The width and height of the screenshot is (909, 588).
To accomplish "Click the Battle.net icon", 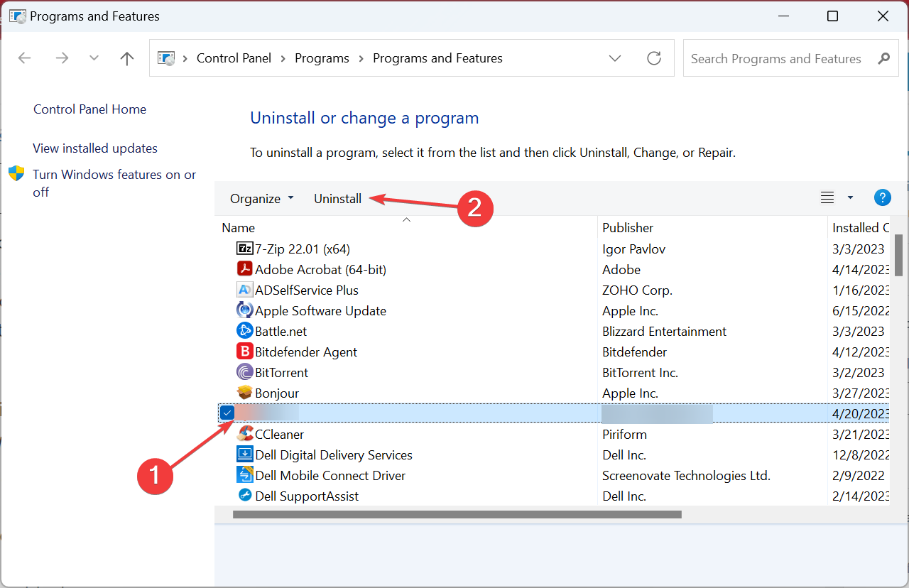I will (x=245, y=331).
